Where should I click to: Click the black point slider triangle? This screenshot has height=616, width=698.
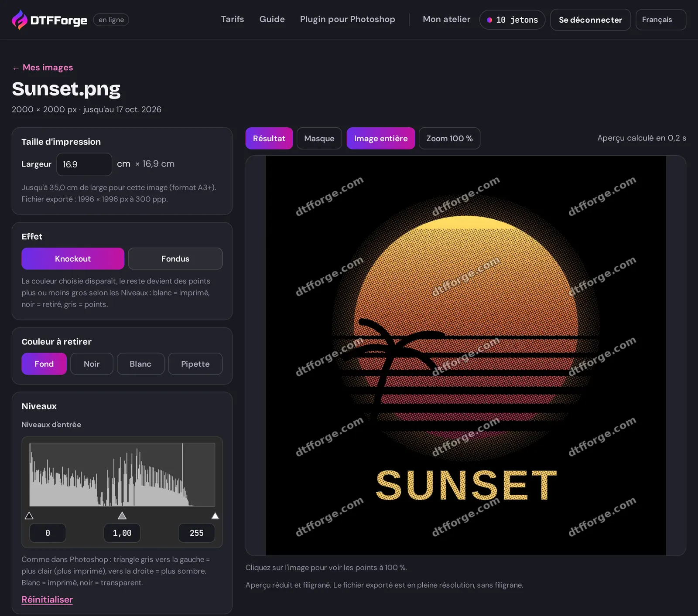[x=29, y=516]
